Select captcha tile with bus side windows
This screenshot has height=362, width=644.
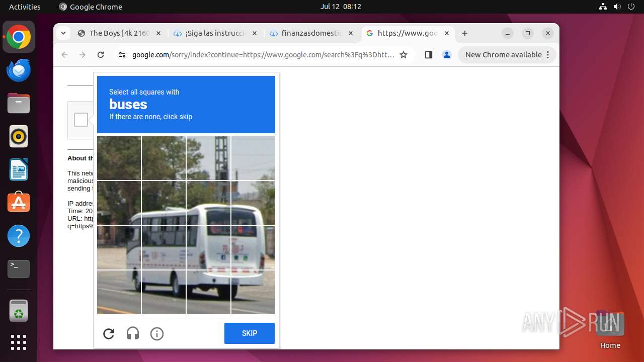point(164,203)
